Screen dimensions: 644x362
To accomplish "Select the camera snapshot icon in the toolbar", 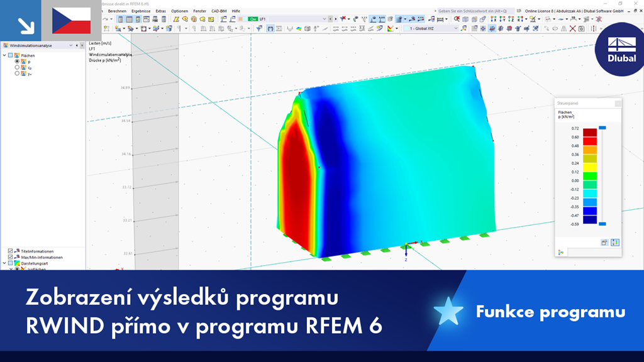I will tap(580, 29).
